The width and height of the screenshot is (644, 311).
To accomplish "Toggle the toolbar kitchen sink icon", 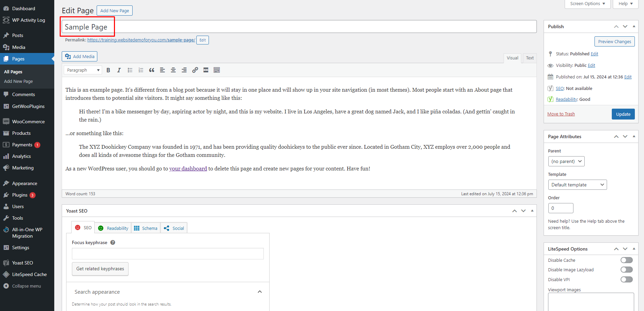I will (217, 70).
